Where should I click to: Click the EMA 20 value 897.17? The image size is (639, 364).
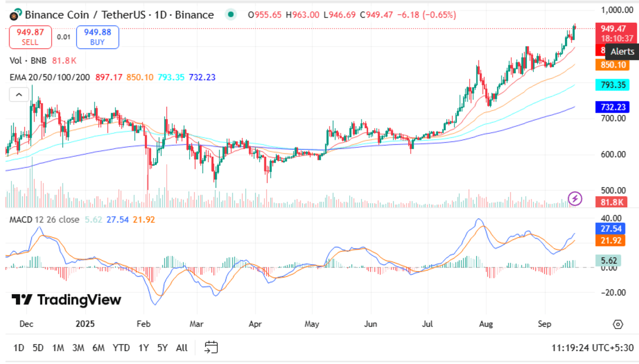109,77
